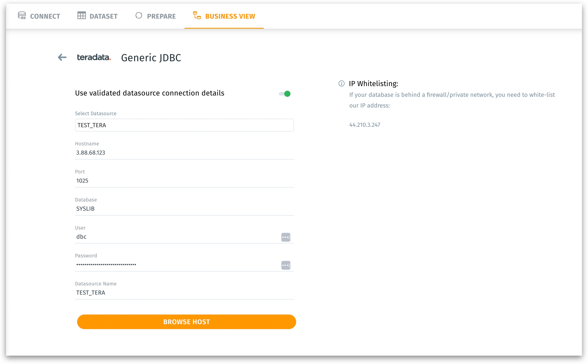Click the Dataset grid icon
The width and height of the screenshot is (588, 364).
coord(81,16)
